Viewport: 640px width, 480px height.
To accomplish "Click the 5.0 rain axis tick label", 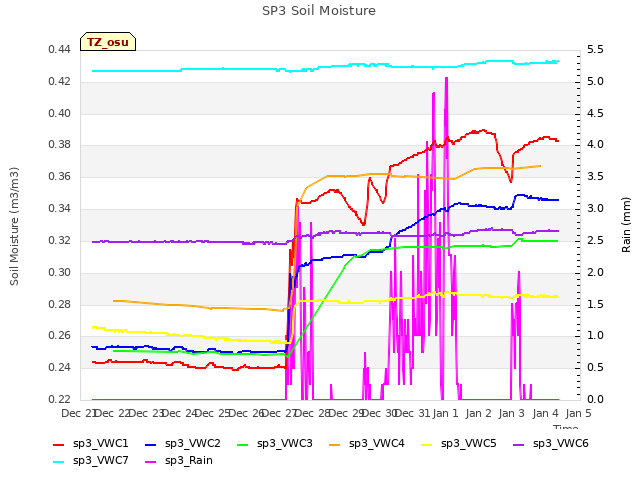I will click(595, 82).
